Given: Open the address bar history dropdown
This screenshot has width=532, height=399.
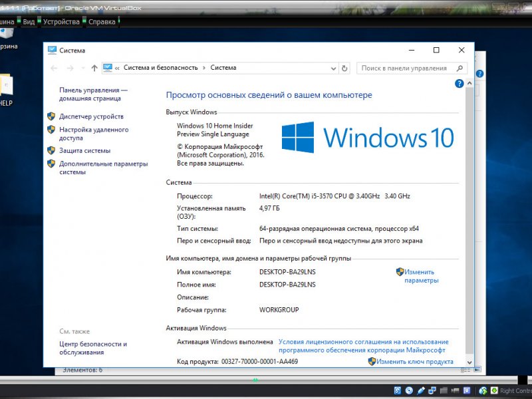Looking at the screenshot, I should 333,68.
